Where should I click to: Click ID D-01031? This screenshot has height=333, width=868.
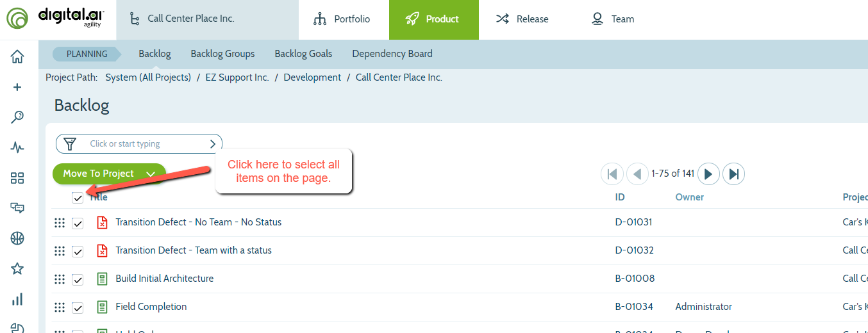coord(633,222)
